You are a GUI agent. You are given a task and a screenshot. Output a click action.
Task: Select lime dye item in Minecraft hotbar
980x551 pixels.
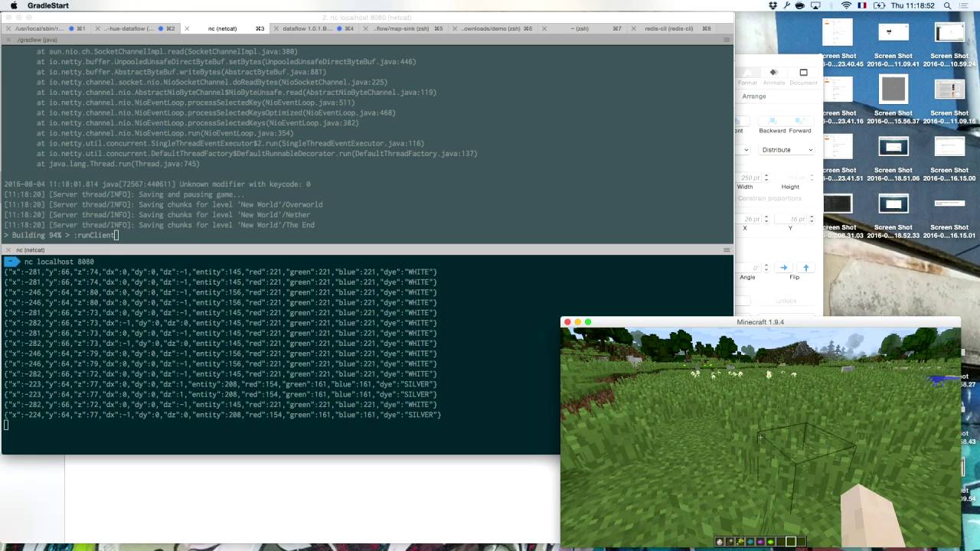[x=771, y=542]
